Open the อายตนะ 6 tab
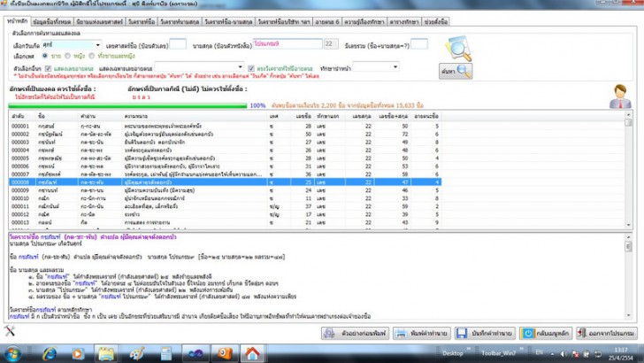This screenshot has width=644, height=363. point(327,21)
